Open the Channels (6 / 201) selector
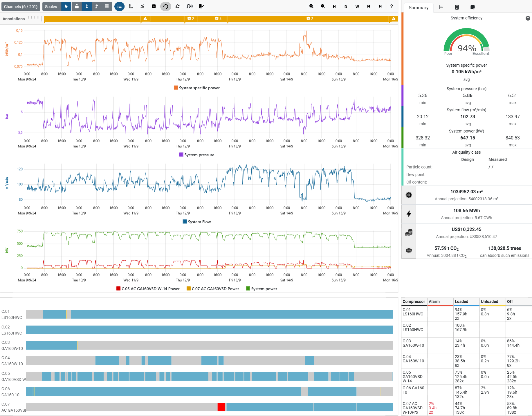 coord(21,6)
